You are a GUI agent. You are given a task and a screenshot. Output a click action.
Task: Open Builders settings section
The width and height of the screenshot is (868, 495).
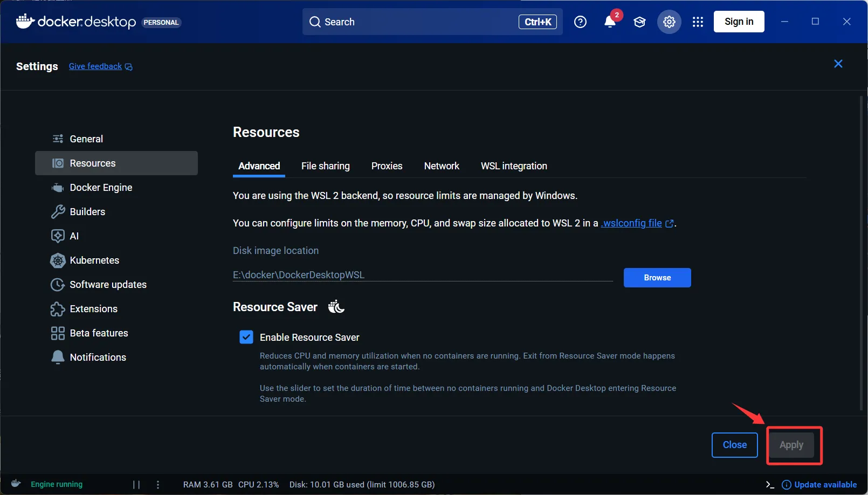pyautogui.click(x=116, y=211)
